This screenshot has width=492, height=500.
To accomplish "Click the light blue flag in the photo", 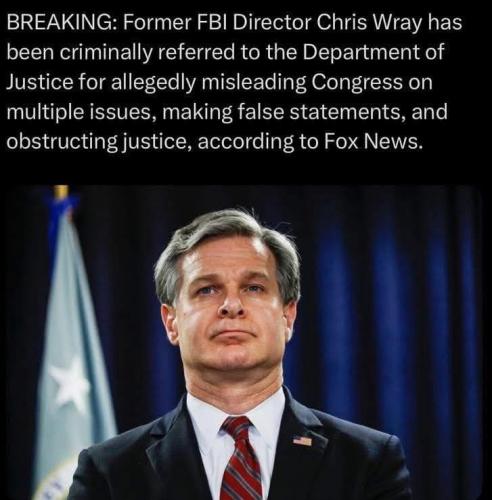I will coord(72,350).
